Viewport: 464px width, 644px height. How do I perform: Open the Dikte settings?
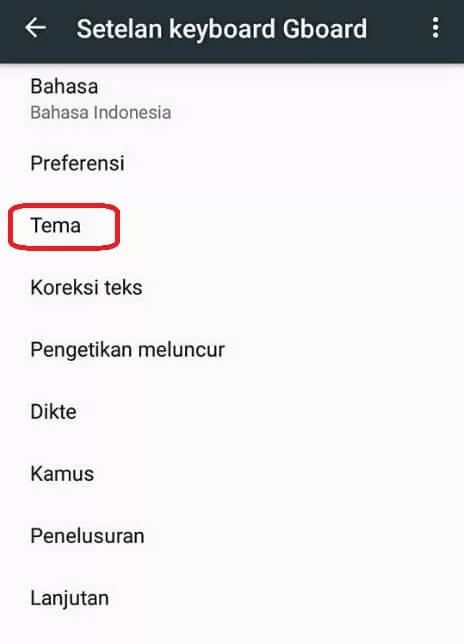pos(232,412)
